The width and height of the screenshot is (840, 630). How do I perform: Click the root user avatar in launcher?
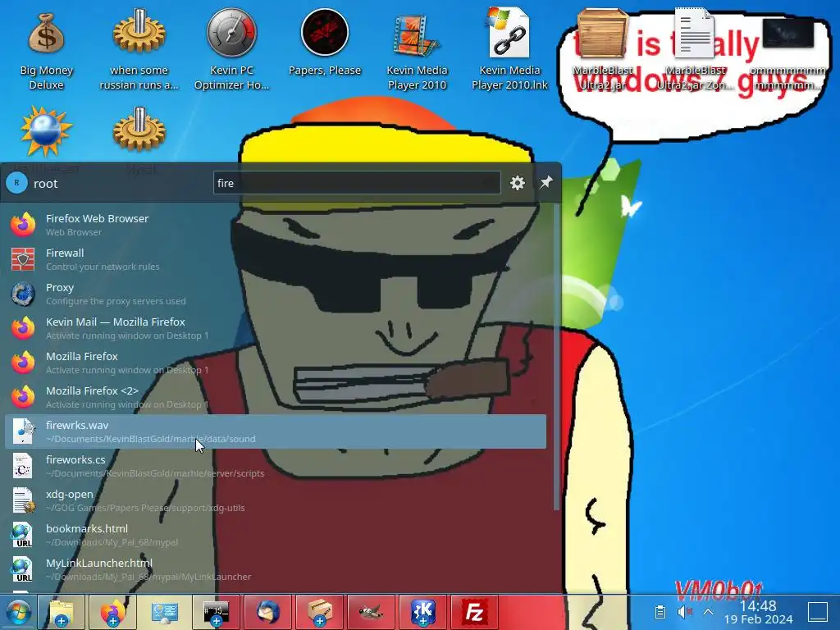(16, 183)
